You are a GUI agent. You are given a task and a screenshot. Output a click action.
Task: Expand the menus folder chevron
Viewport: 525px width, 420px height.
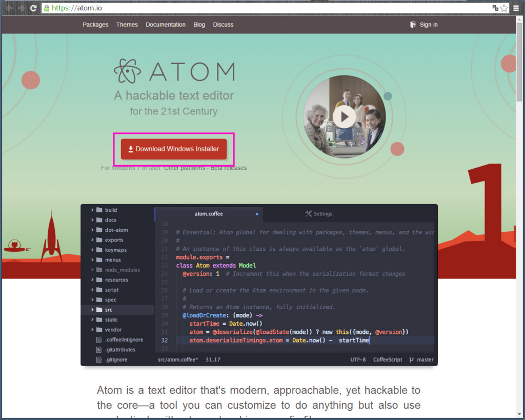click(92, 260)
